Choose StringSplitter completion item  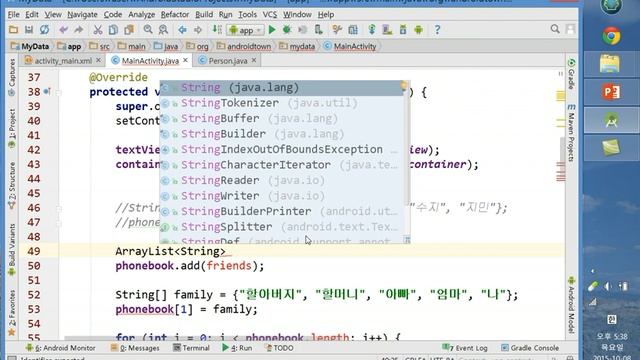click(x=282, y=227)
